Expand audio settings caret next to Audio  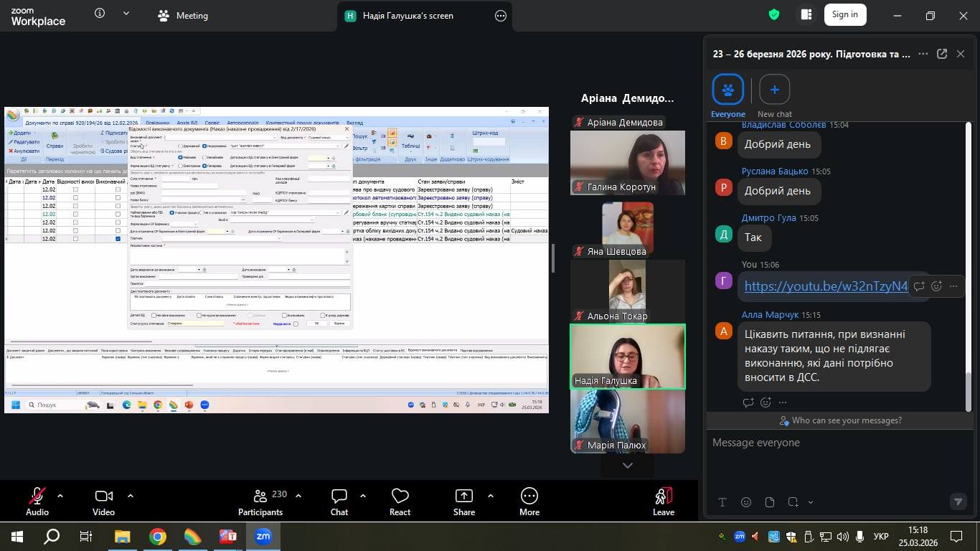[60, 496]
